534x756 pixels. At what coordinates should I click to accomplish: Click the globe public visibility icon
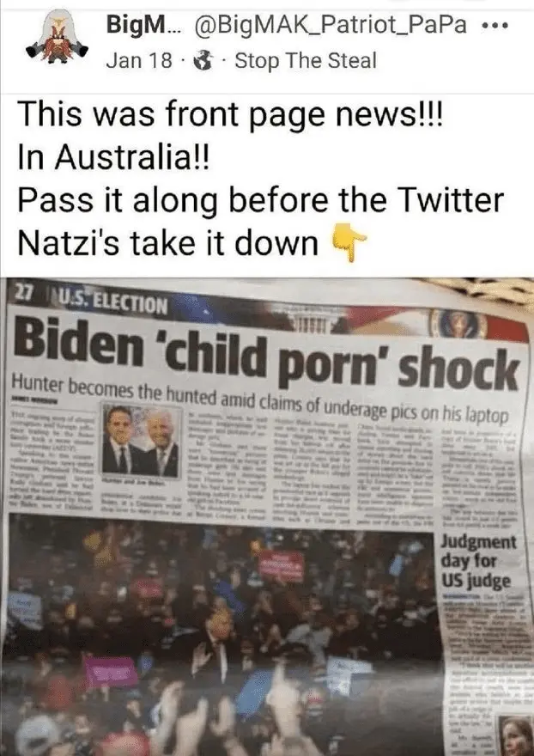pos(203,61)
